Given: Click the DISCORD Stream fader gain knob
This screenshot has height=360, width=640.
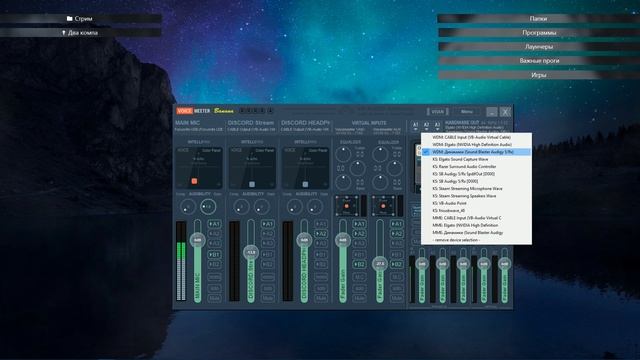Looking at the screenshot, I should click(x=251, y=252).
